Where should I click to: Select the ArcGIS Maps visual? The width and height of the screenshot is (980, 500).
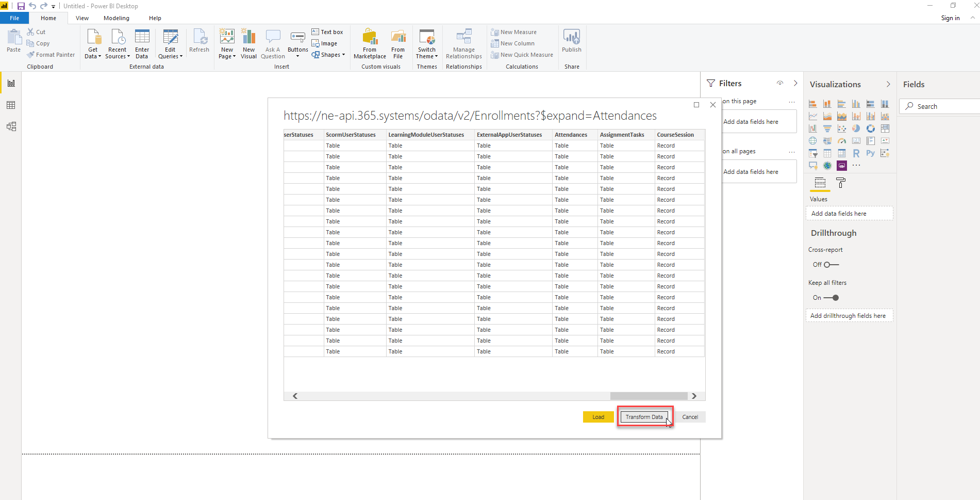coord(827,166)
